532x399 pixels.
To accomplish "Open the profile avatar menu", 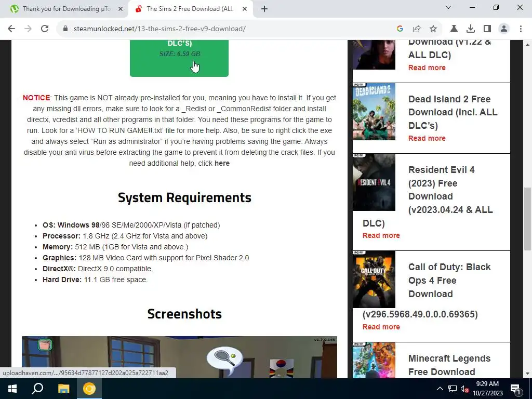I will pos(504,29).
